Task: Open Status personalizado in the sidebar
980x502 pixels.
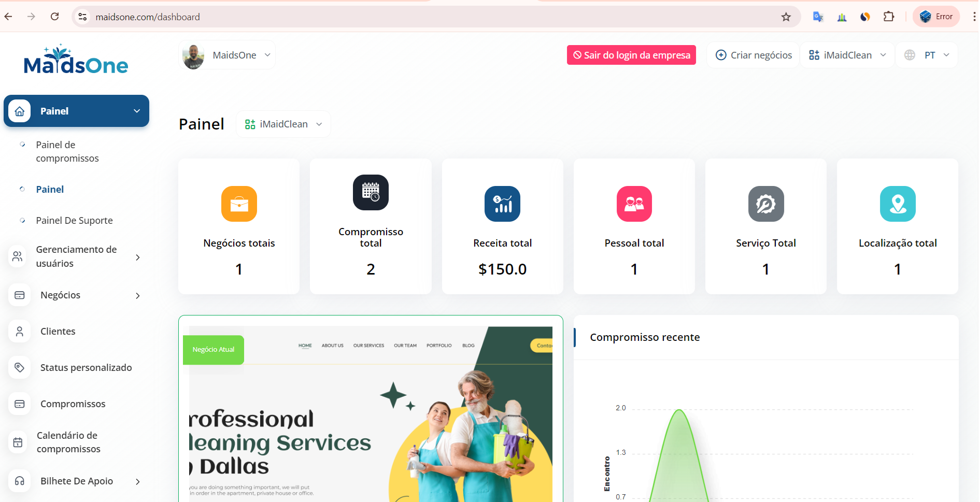Action: tap(86, 368)
